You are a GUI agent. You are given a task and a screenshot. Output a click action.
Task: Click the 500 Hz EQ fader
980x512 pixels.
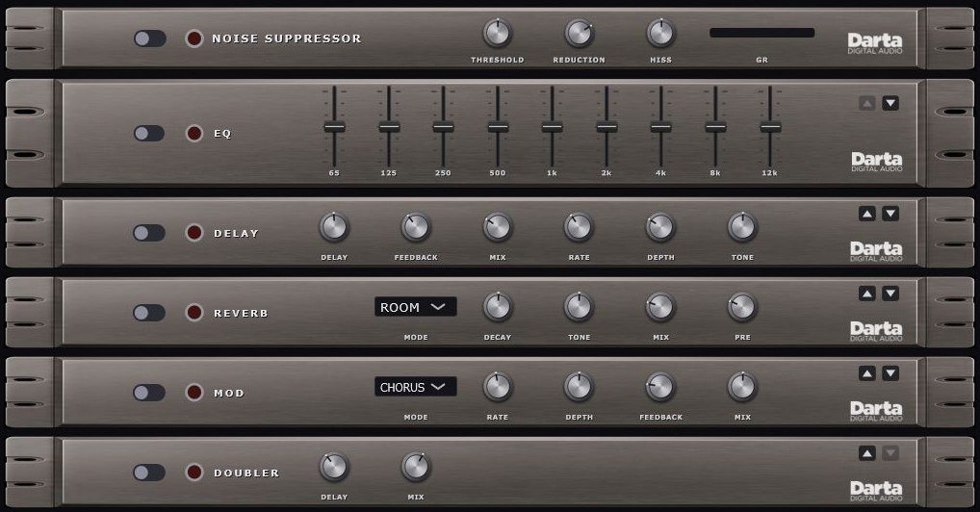tap(498, 128)
